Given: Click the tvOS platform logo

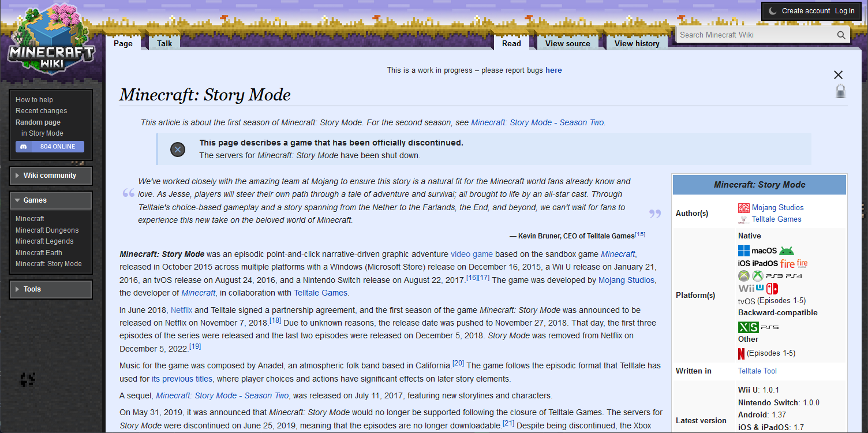Looking at the screenshot, I should pyautogui.click(x=747, y=301).
